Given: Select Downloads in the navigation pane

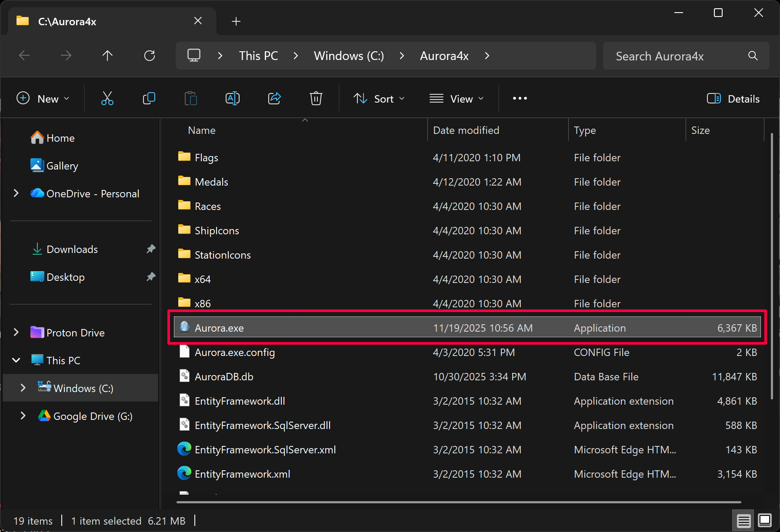Looking at the screenshot, I should [x=72, y=249].
